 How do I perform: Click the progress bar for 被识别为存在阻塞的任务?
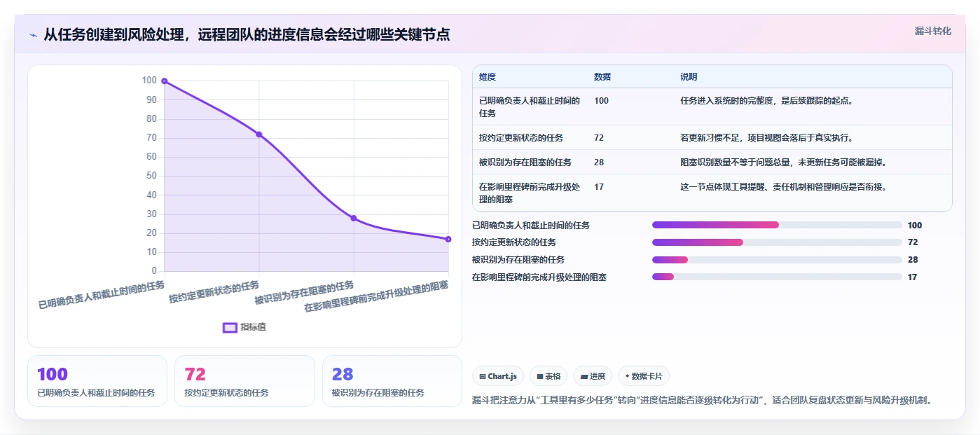[x=777, y=260]
